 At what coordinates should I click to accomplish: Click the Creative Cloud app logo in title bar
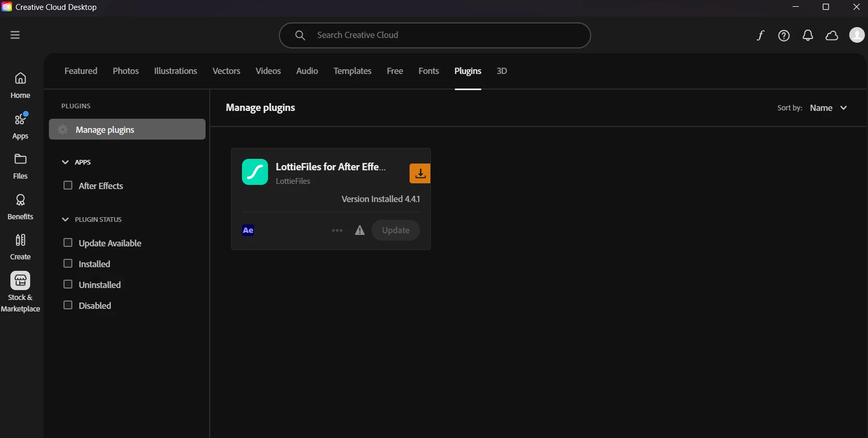(7, 7)
